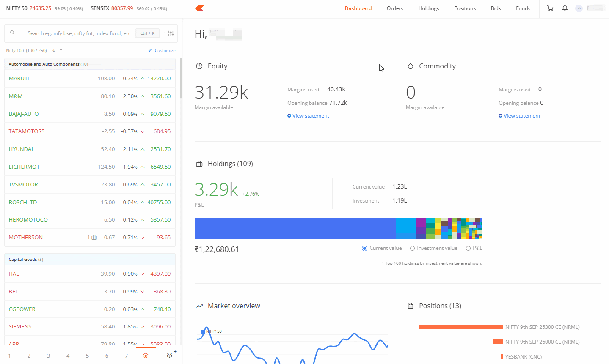This screenshot has width=609, height=364.
Task: Open the Holdings tab in the top nav
Action: tap(428, 8)
